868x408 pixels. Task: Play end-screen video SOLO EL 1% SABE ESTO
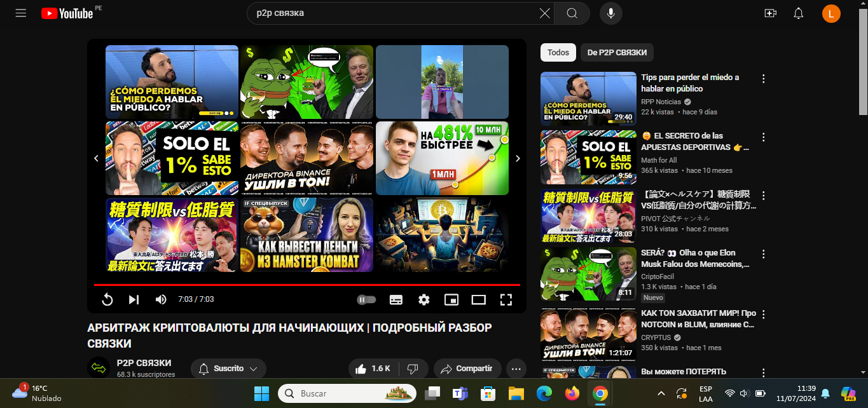click(172, 158)
